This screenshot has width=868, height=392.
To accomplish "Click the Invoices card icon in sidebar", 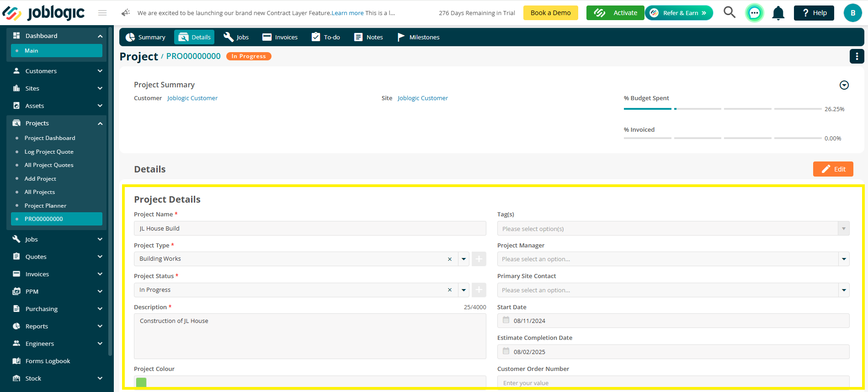I will pyautogui.click(x=16, y=274).
